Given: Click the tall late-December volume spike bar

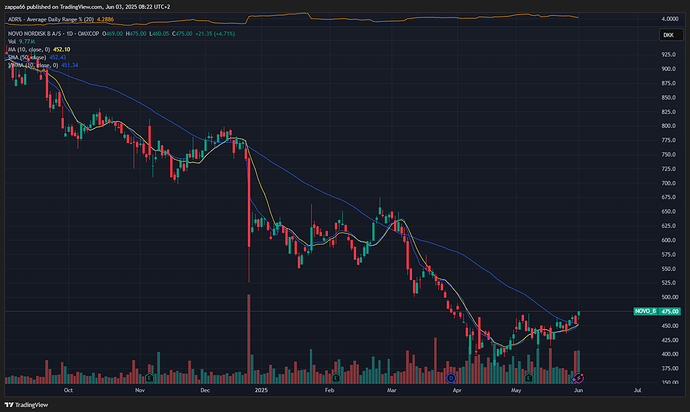Looking at the screenshot, I should (x=249, y=339).
